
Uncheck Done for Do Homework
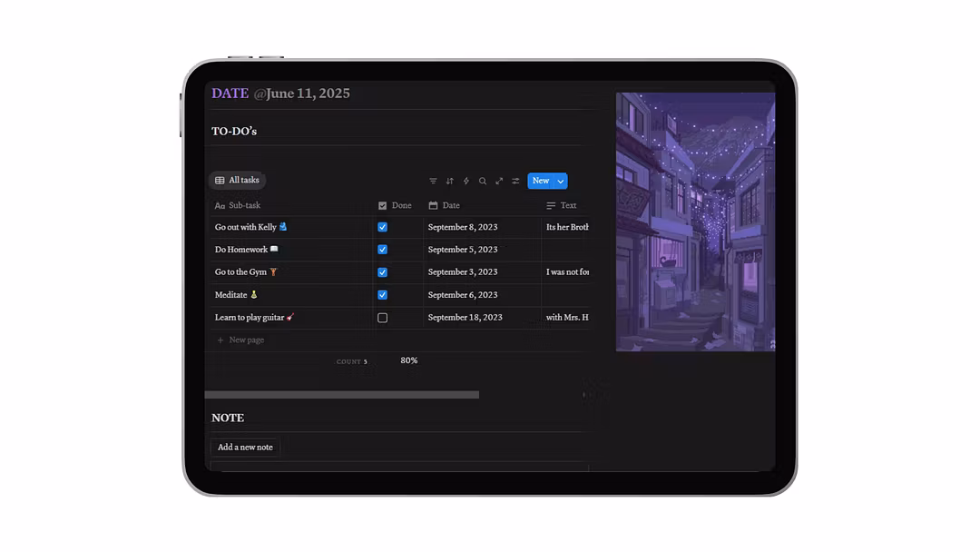(x=382, y=250)
